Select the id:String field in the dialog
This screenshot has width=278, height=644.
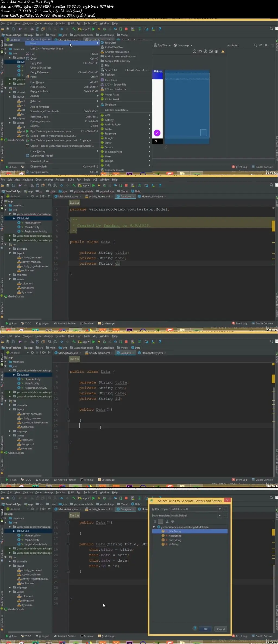click(173, 544)
